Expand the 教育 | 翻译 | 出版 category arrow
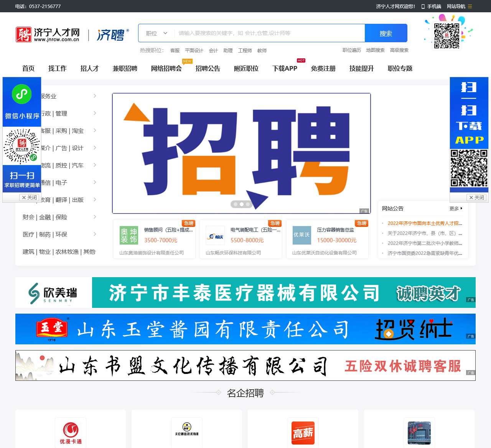 tap(95, 200)
